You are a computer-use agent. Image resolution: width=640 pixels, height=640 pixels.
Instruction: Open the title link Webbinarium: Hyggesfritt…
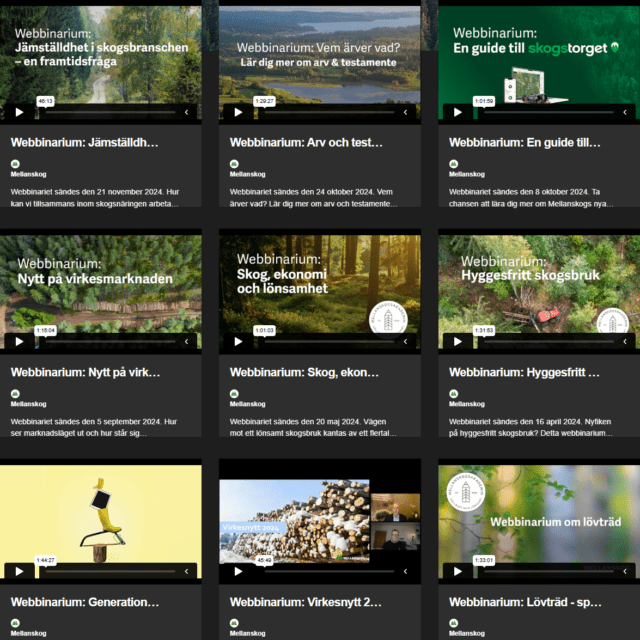[x=524, y=373]
